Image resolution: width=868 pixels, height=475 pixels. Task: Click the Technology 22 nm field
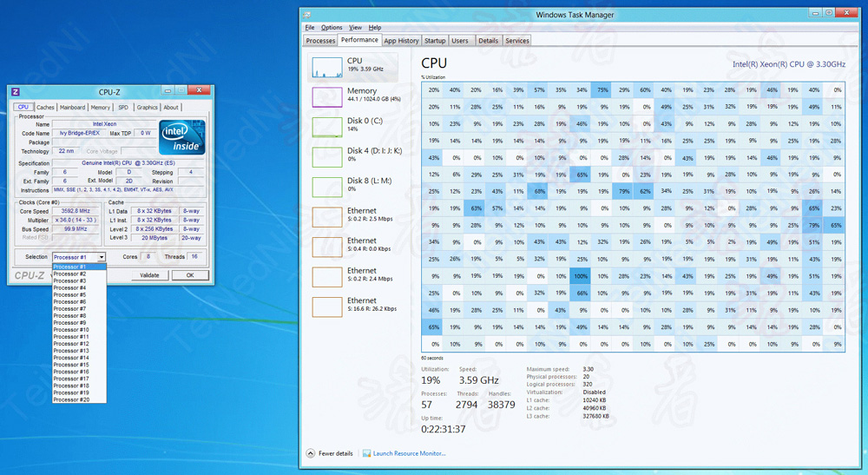[x=67, y=151]
